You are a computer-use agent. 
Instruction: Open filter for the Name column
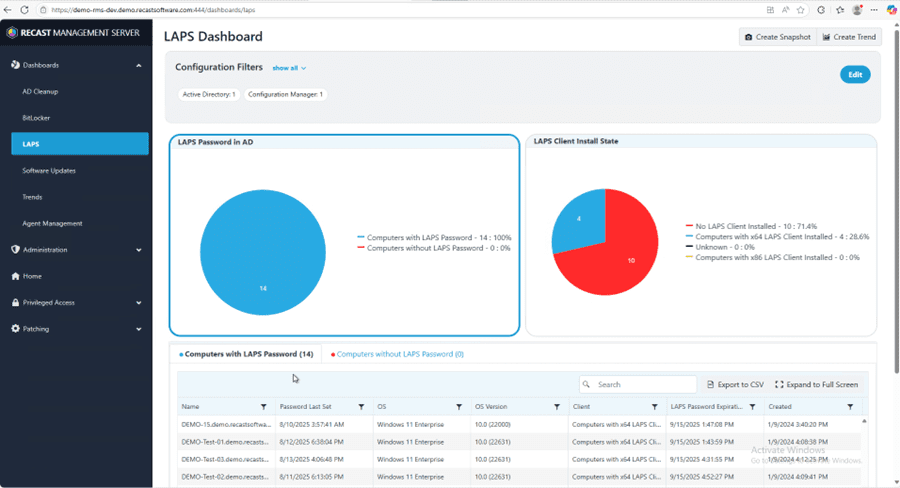264,407
